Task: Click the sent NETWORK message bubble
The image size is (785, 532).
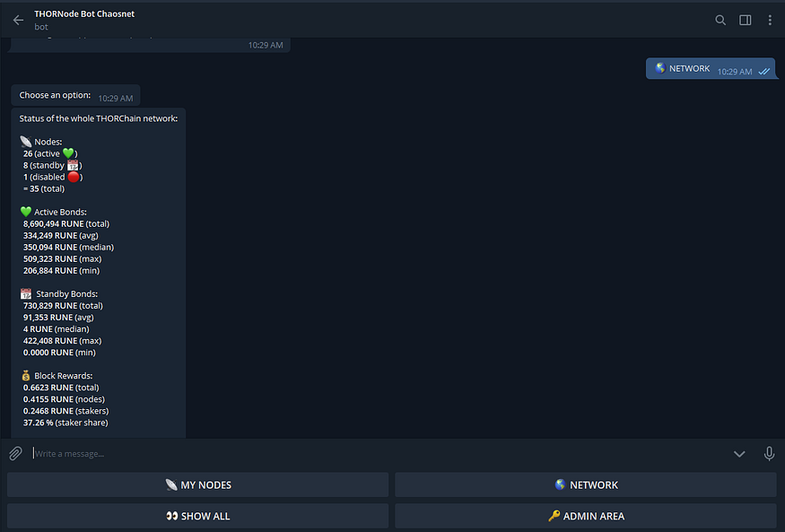Action: point(711,68)
